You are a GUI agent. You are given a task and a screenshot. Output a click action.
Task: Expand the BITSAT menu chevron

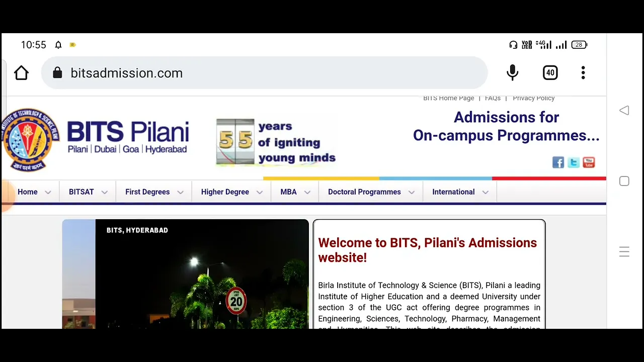point(105,193)
